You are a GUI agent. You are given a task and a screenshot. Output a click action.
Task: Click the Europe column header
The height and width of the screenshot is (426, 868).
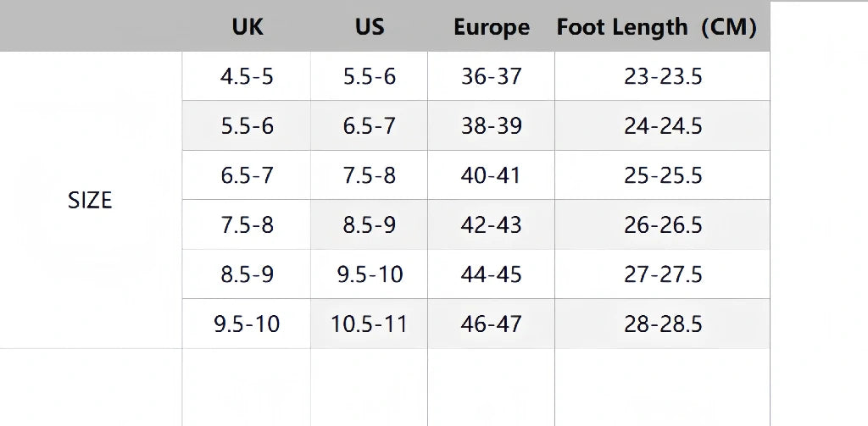click(492, 27)
